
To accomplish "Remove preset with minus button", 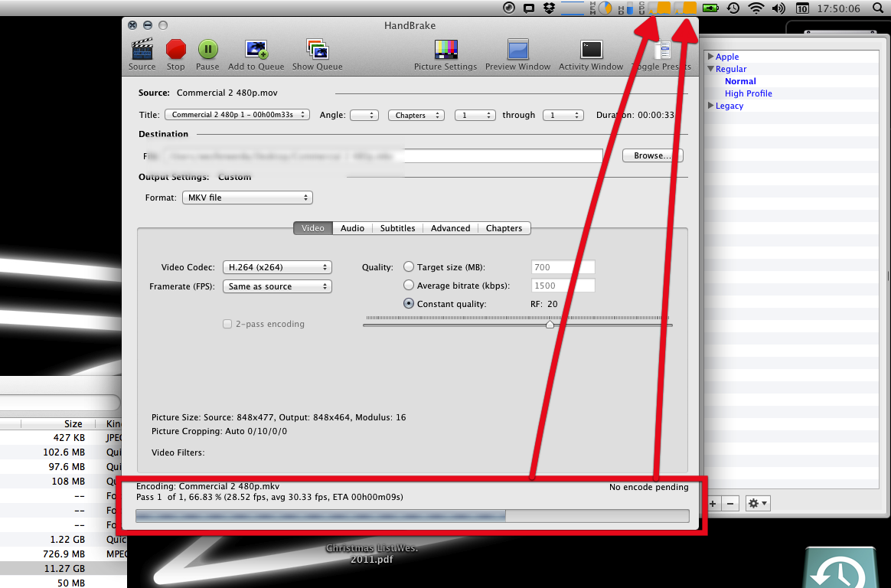I will coord(730,503).
